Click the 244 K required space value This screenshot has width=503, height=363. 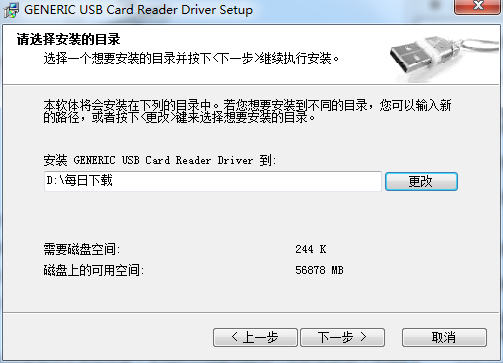click(x=311, y=249)
